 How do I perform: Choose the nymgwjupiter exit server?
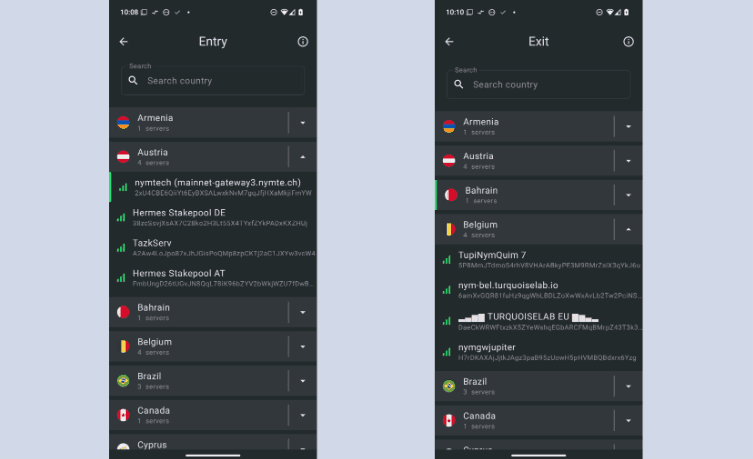[538, 352]
